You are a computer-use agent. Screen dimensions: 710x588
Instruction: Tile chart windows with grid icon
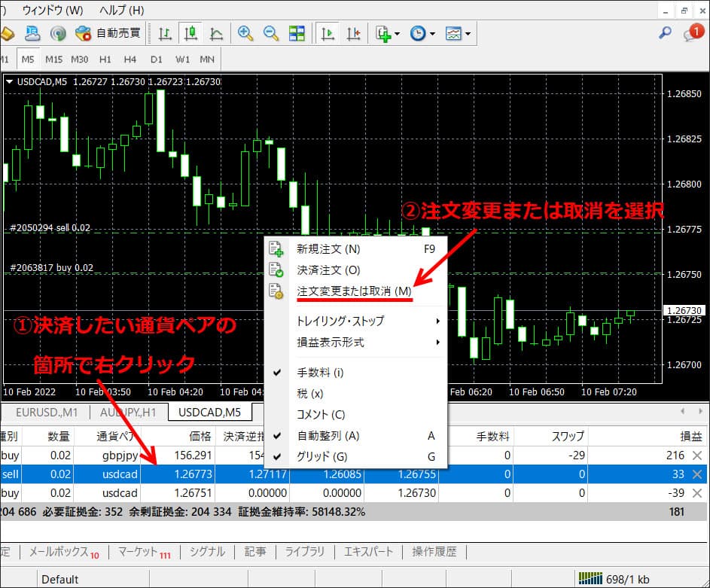click(297, 33)
